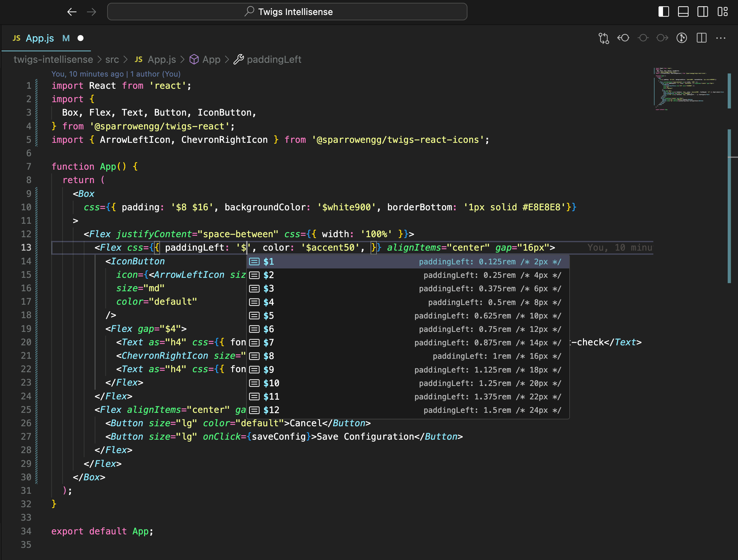Toggle primary sidebar visibility
Viewport: 738px width, 560px height.
(664, 12)
